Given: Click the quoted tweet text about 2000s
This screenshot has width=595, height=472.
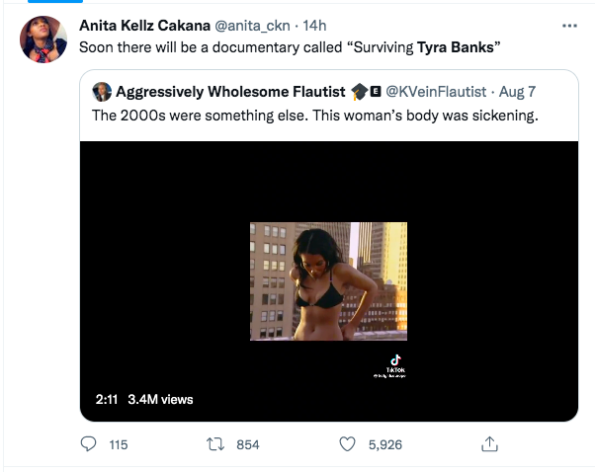Looking at the screenshot, I should (315, 115).
